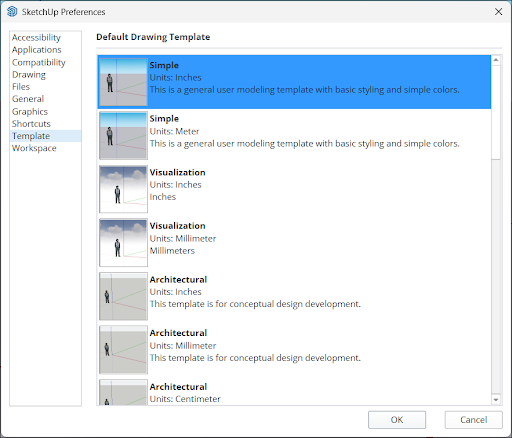Dismiss dialog with Cancel button
This screenshot has height=438, width=512.
[474, 420]
